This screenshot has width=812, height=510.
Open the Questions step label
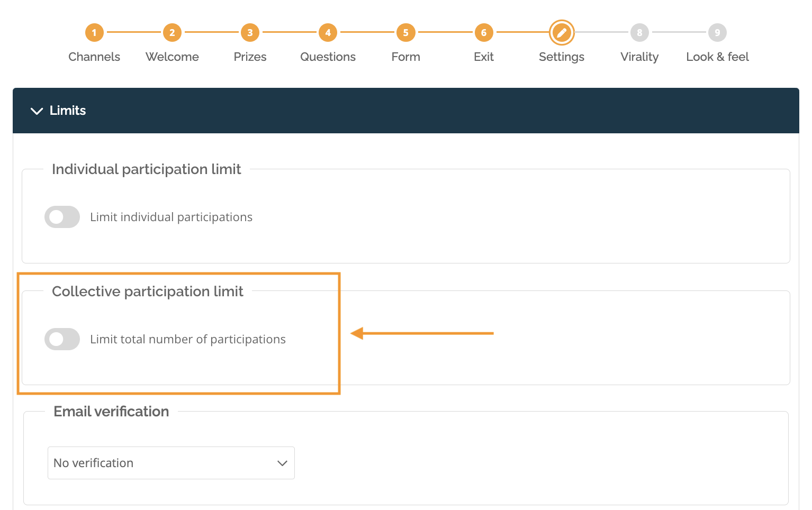pos(328,57)
